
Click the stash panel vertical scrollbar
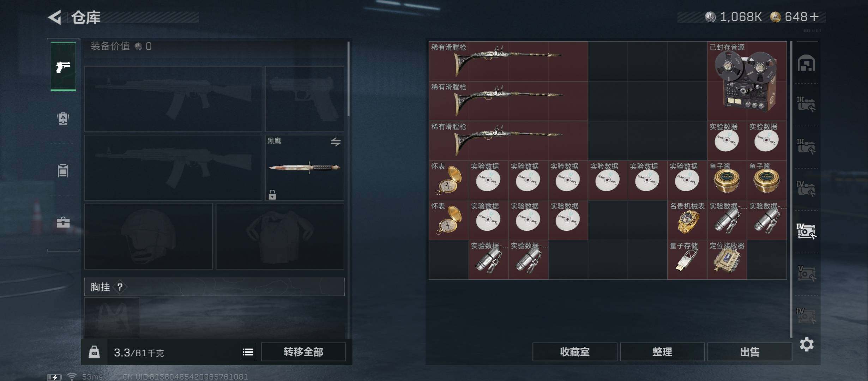[791, 189]
